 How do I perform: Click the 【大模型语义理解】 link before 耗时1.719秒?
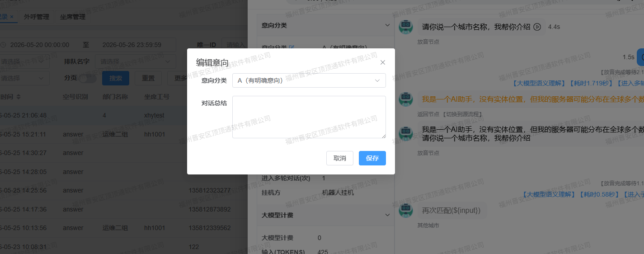[x=539, y=83]
